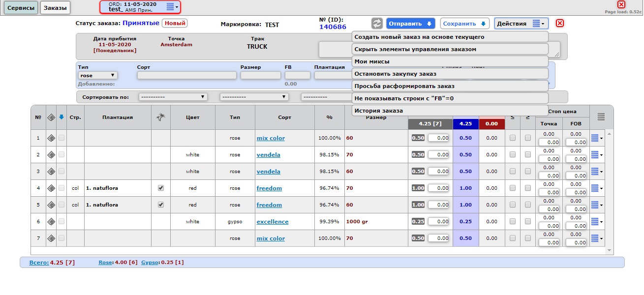Select 'История заказа' from the actions menu
Image resolution: width=644 pixels, height=295 pixels.
click(450, 111)
